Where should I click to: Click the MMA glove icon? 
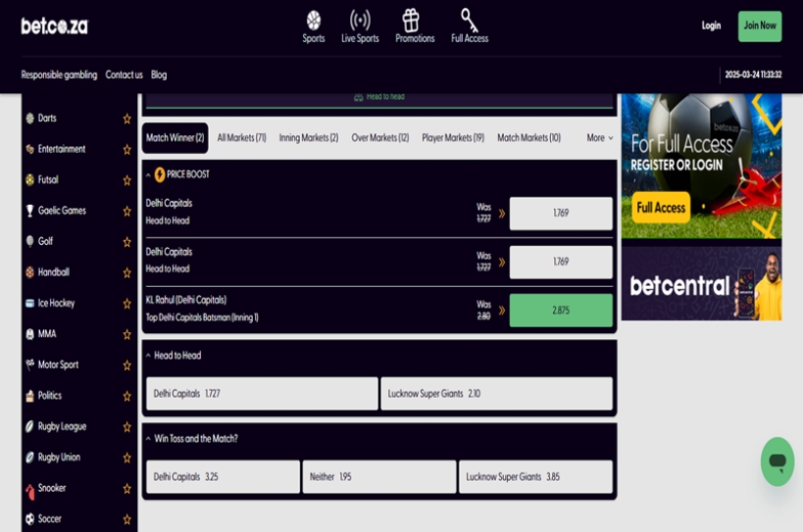click(x=29, y=334)
